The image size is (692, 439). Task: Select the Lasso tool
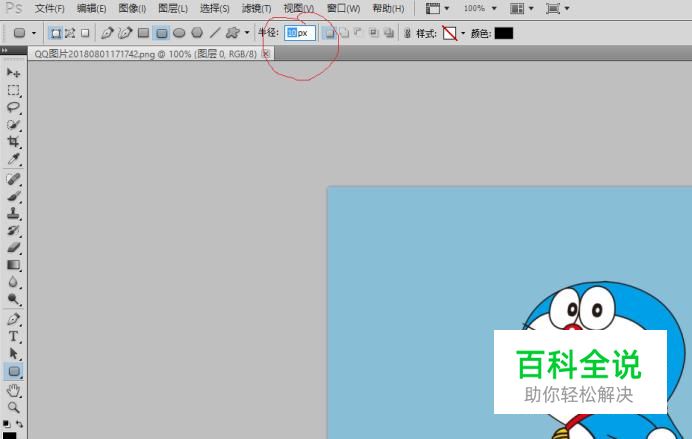coord(13,107)
